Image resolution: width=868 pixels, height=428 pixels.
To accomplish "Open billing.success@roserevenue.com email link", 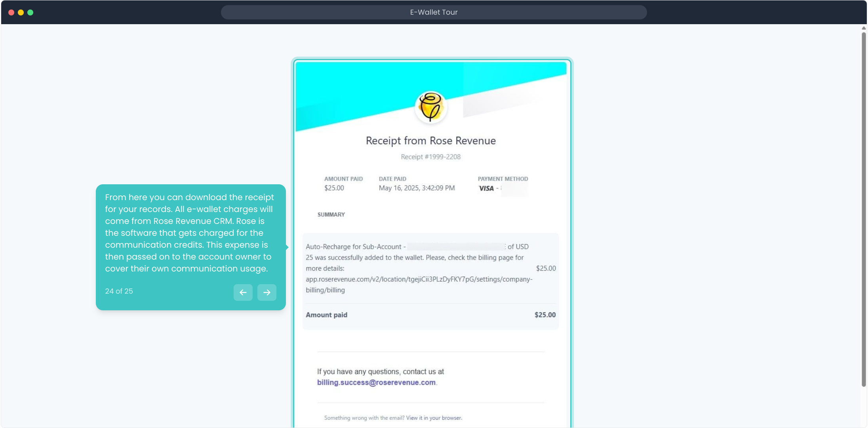I will [376, 382].
